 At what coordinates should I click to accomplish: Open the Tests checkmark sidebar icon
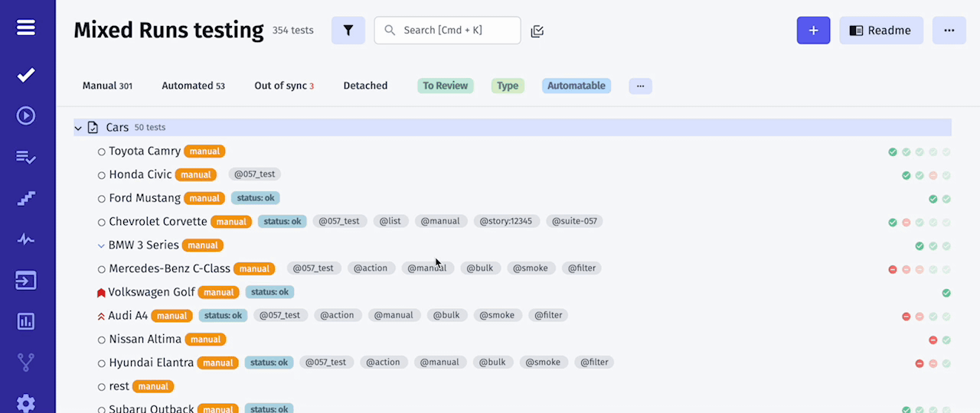click(x=26, y=75)
